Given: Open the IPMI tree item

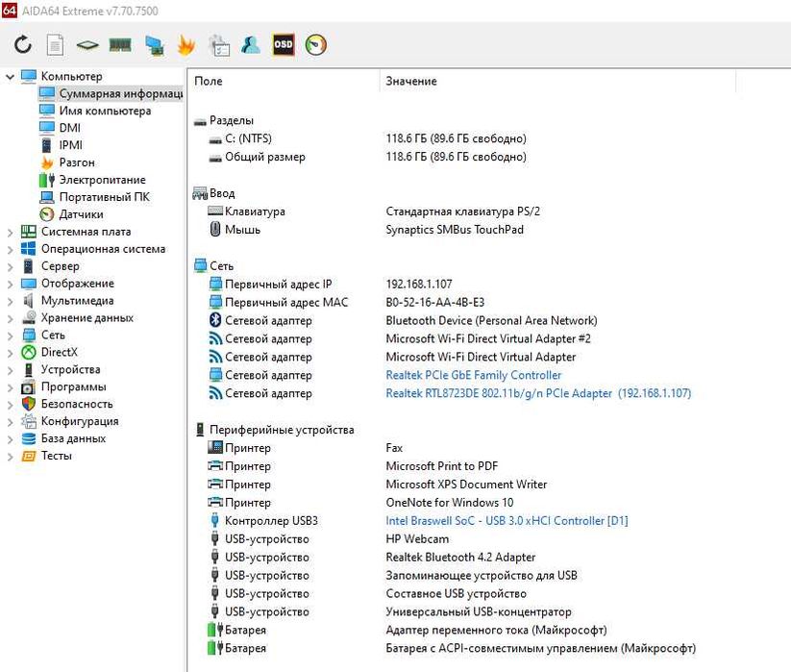Looking at the screenshot, I should [x=70, y=145].
